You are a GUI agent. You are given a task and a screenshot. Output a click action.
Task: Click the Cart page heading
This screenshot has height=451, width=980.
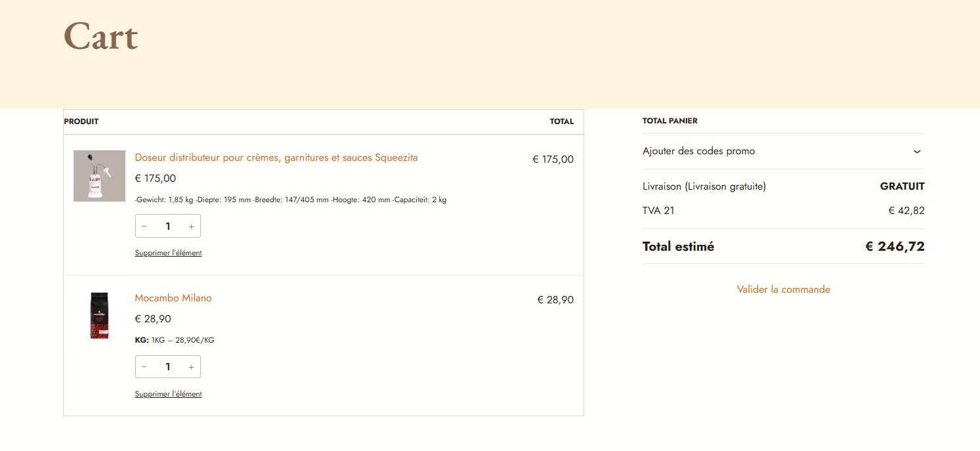[x=100, y=36]
